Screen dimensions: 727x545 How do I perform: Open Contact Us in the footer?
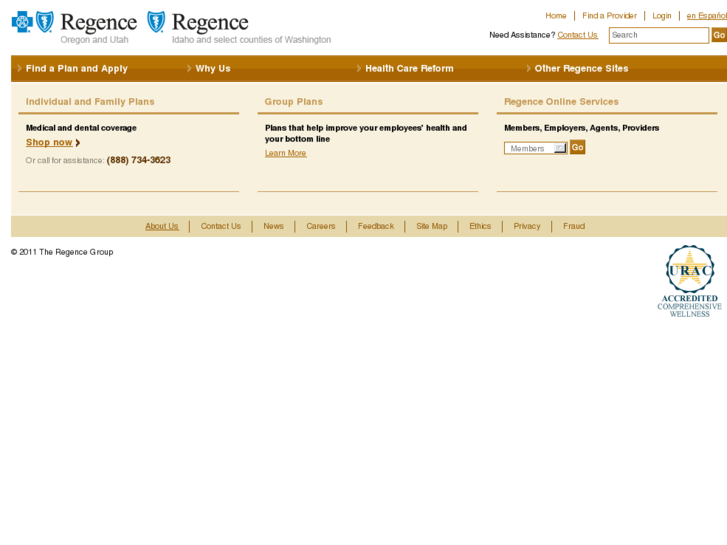point(221,226)
